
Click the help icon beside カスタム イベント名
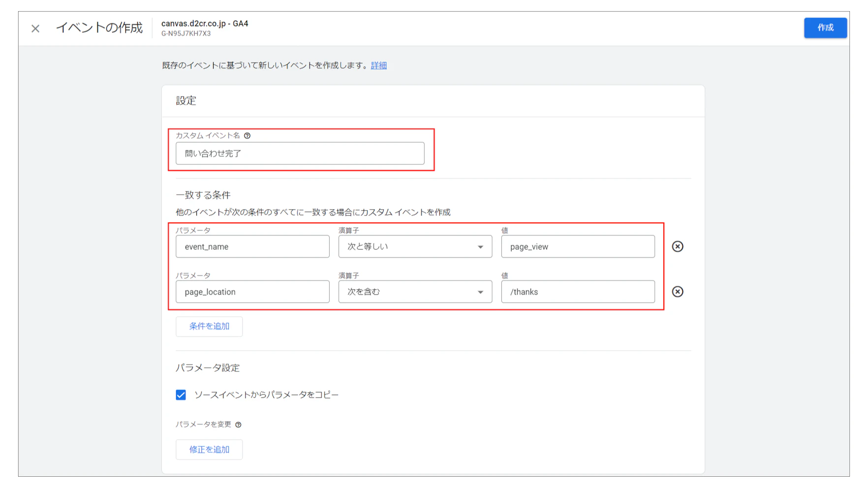248,136
